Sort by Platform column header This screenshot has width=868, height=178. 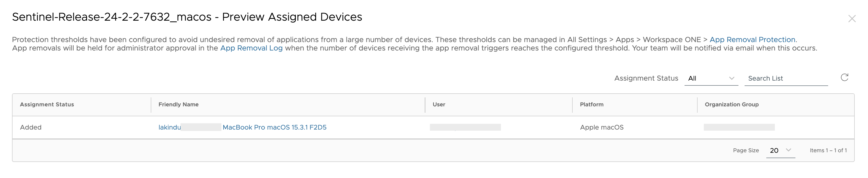[592, 104]
